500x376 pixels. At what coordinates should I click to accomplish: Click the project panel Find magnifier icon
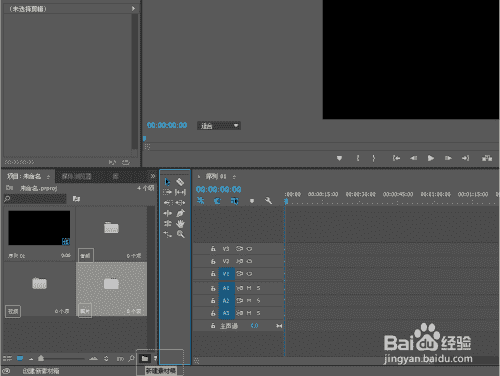(x=131, y=359)
